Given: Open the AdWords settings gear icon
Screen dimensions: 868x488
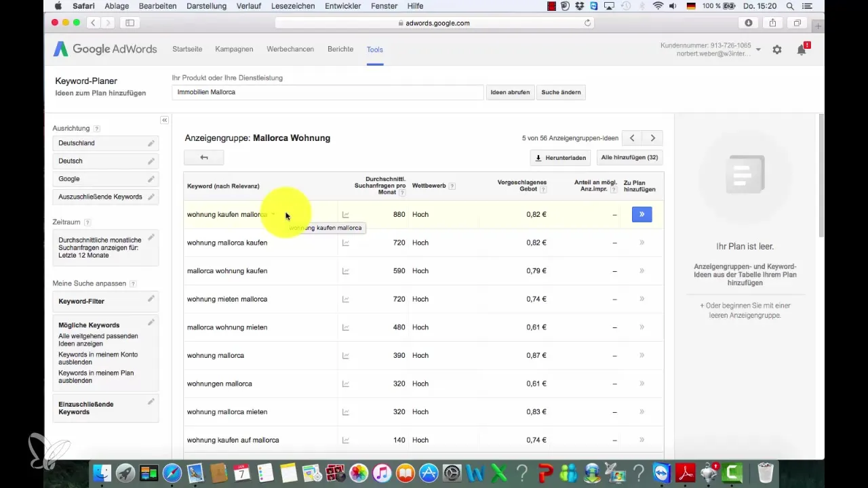Looking at the screenshot, I should coord(777,49).
